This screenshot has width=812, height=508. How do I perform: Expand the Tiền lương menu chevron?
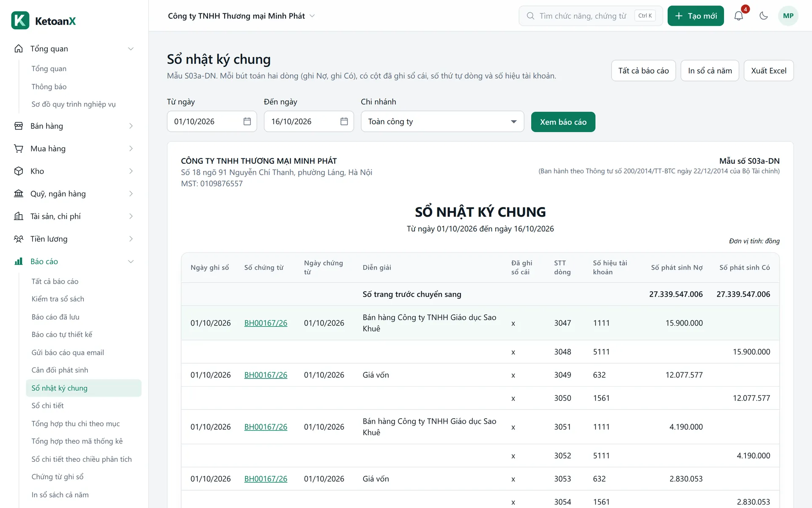pos(131,239)
